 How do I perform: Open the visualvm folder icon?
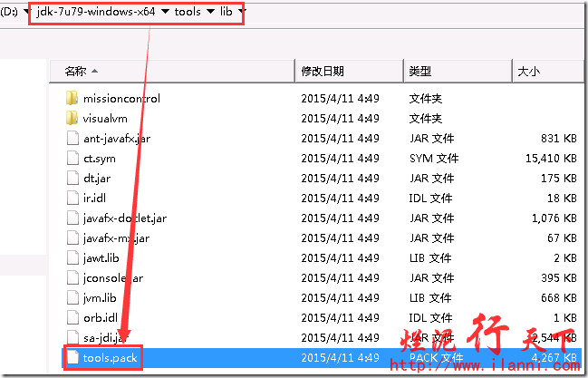coord(72,118)
